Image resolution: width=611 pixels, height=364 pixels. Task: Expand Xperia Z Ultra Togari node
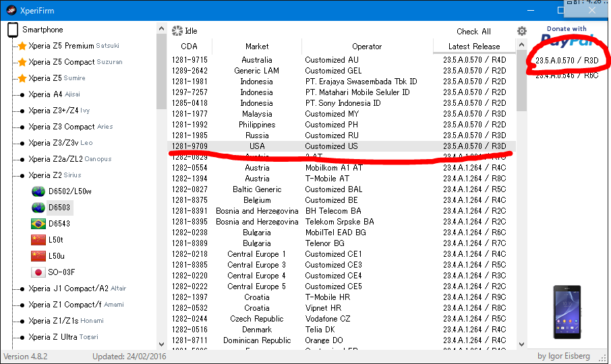pyautogui.click(x=22, y=338)
